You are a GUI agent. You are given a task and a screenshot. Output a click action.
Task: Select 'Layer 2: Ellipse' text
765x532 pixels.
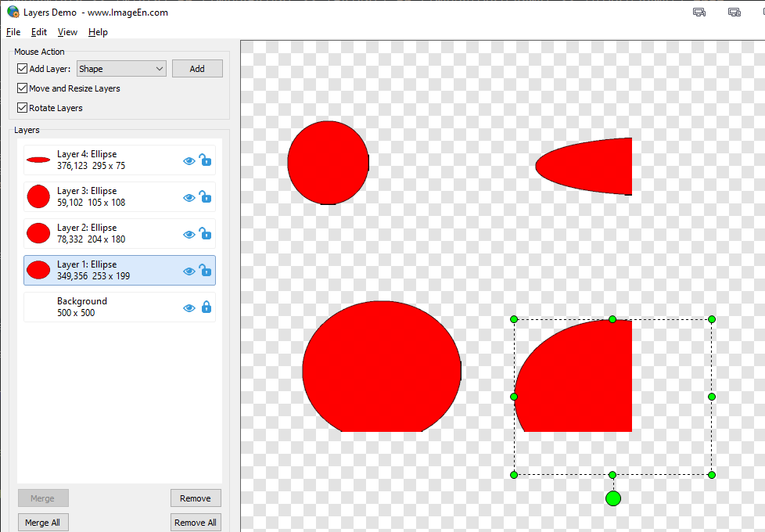click(87, 228)
